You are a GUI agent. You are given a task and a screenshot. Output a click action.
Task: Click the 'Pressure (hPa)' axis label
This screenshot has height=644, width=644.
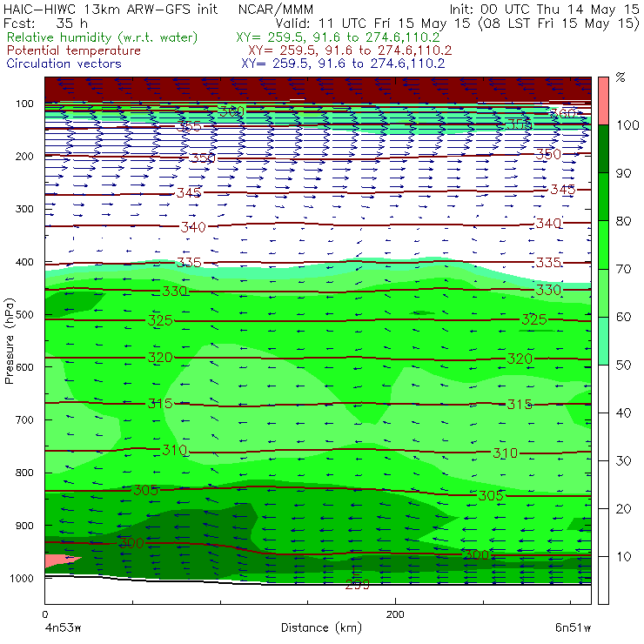point(10,341)
